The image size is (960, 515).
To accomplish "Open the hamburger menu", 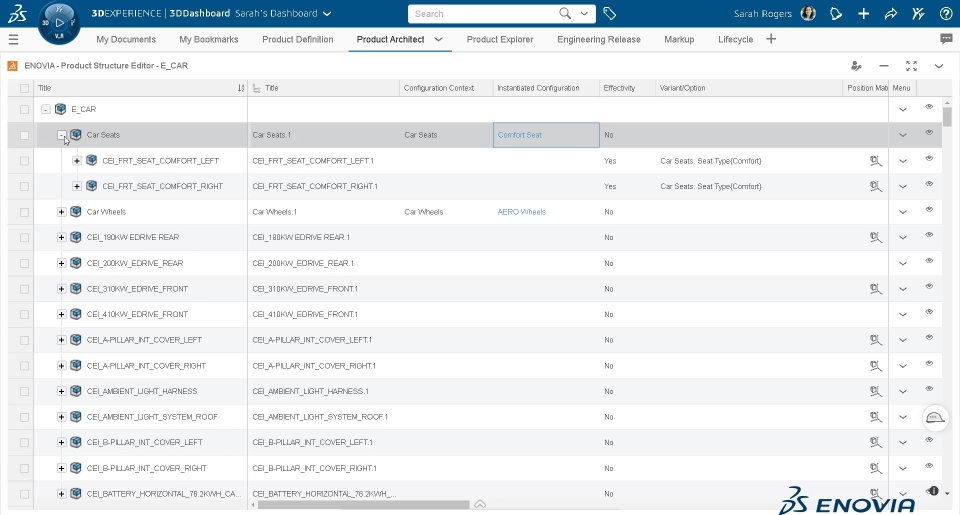I will coord(13,40).
